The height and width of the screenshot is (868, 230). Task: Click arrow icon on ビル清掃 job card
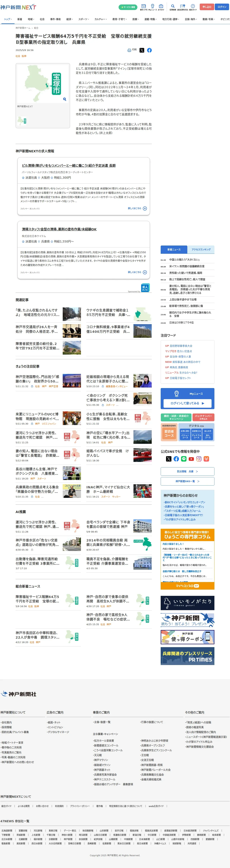pos(145,209)
